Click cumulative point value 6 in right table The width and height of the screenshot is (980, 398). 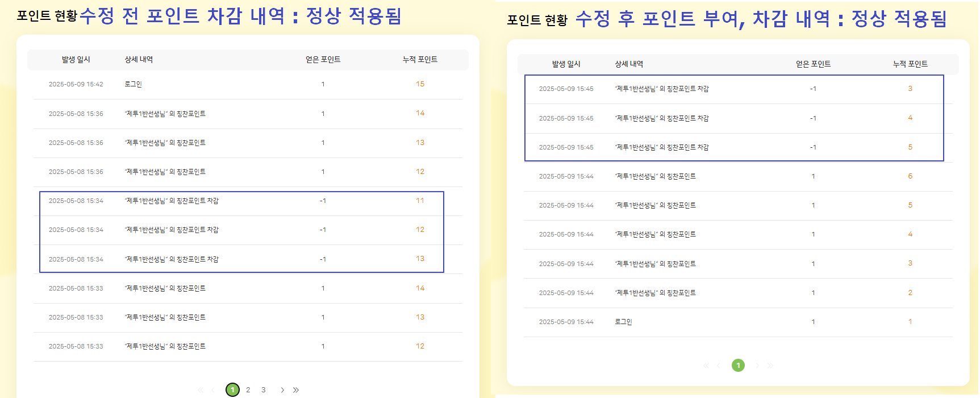(910, 176)
